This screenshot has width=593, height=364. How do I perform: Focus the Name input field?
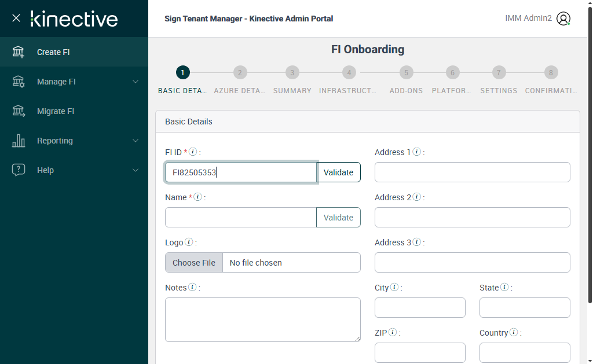pyautogui.click(x=241, y=218)
